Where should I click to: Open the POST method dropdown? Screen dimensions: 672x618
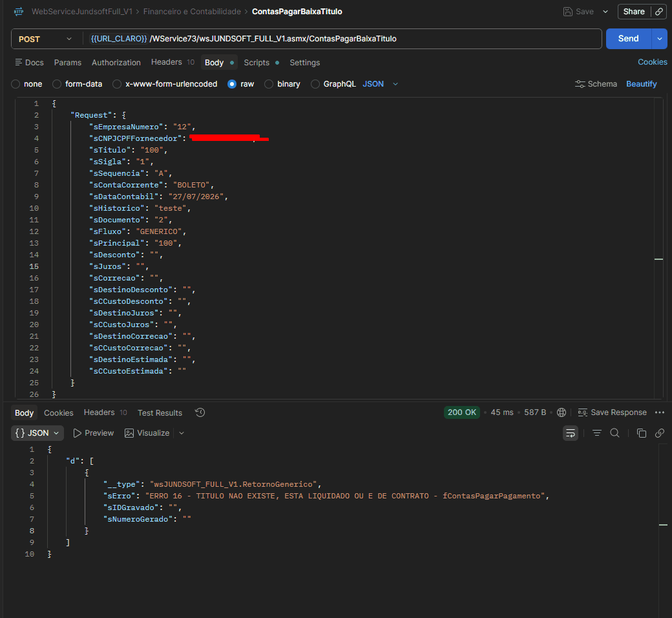pos(45,39)
